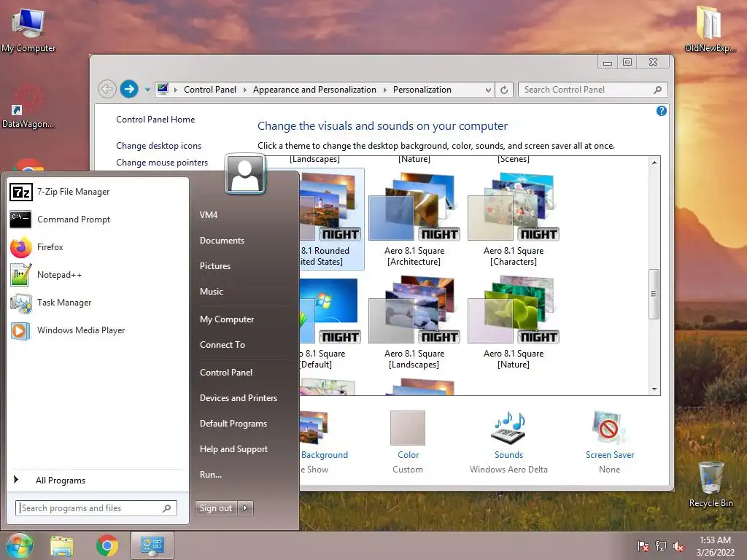Open File Explorer from taskbar

62,545
